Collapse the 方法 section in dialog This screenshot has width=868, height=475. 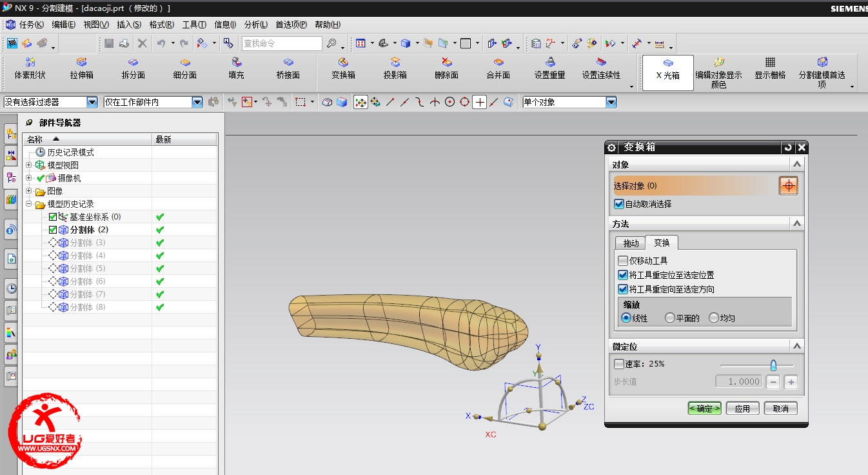pyautogui.click(x=798, y=223)
